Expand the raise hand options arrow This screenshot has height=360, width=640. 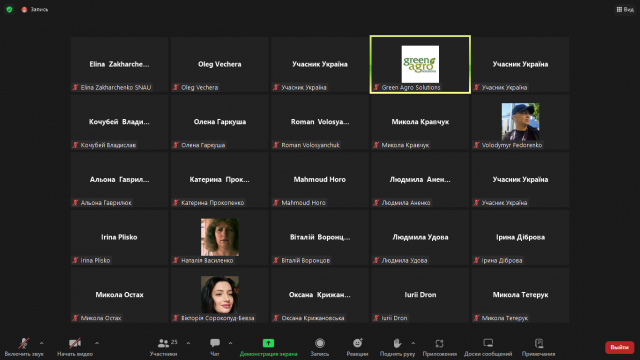point(413,343)
